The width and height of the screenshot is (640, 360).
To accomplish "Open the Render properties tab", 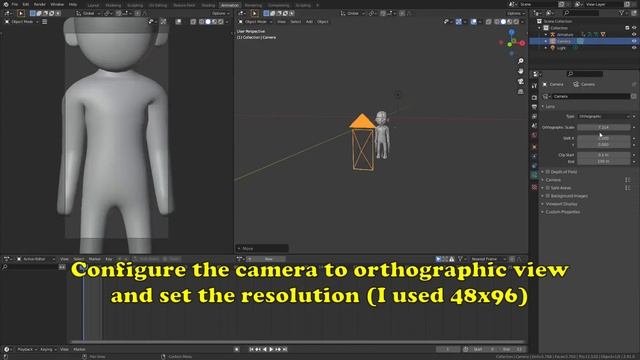I will coord(534,98).
